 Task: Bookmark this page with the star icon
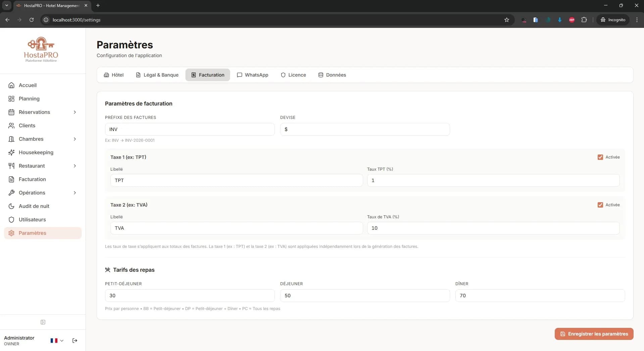[507, 20]
